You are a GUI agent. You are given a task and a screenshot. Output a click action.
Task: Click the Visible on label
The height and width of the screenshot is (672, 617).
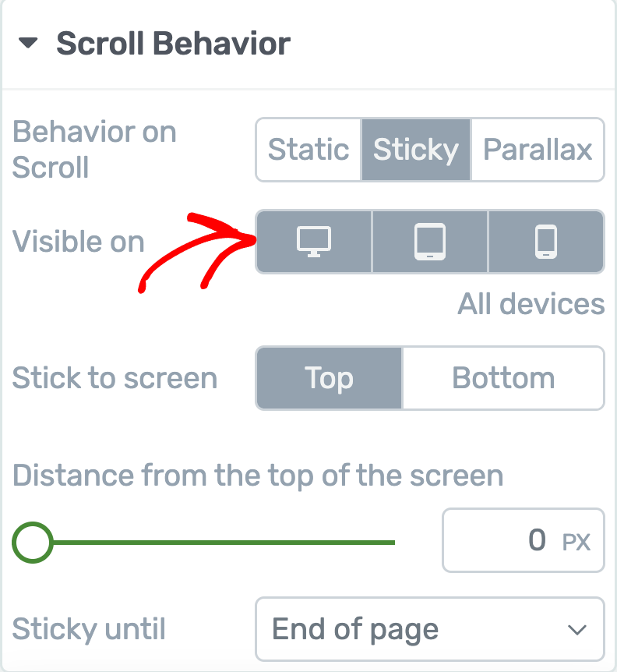tap(79, 242)
